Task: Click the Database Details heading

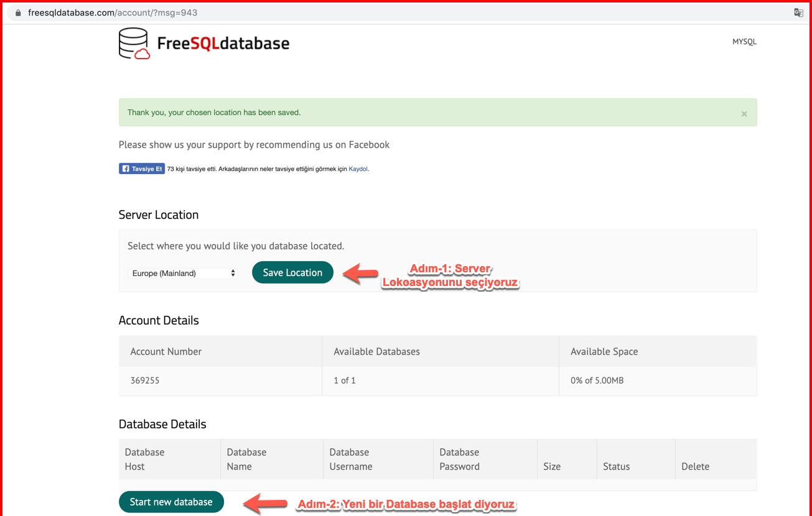Action: [x=162, y=424]
